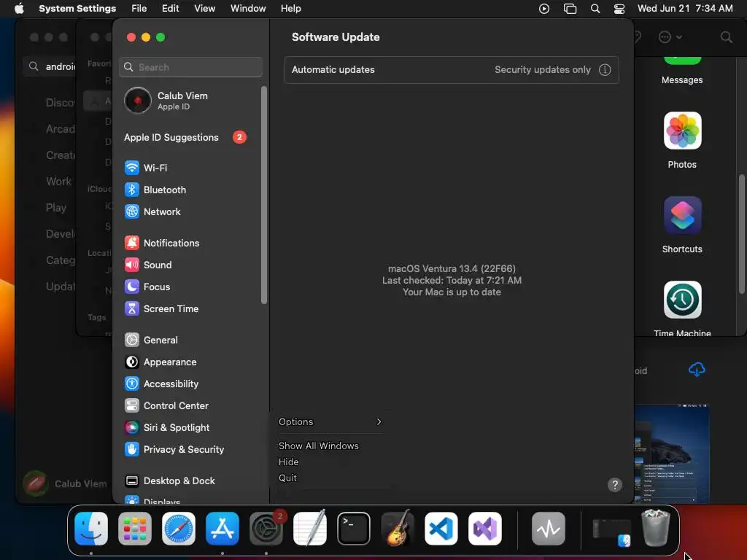The image size is (747, 560).
Task: Open TextEdit from the Dock
Action: click(310, 529)
